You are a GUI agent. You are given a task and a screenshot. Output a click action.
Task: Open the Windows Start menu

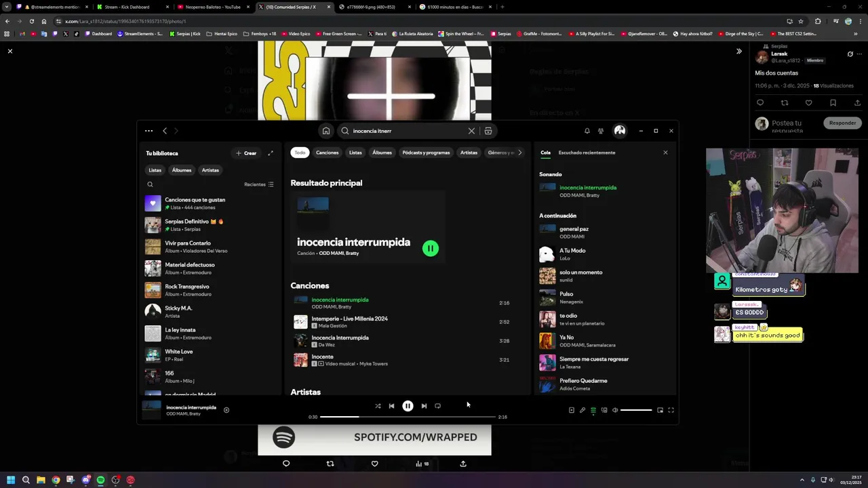[10, 480]
